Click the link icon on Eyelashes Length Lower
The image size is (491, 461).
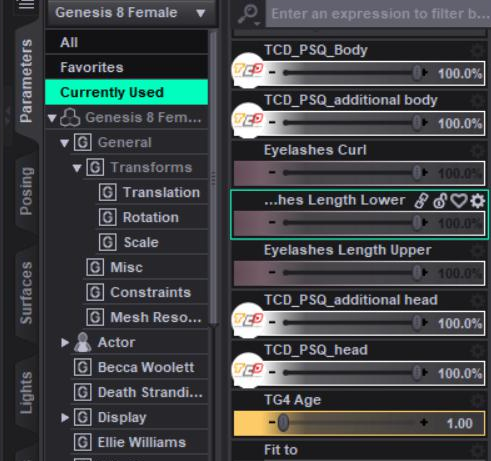[421, 201]
